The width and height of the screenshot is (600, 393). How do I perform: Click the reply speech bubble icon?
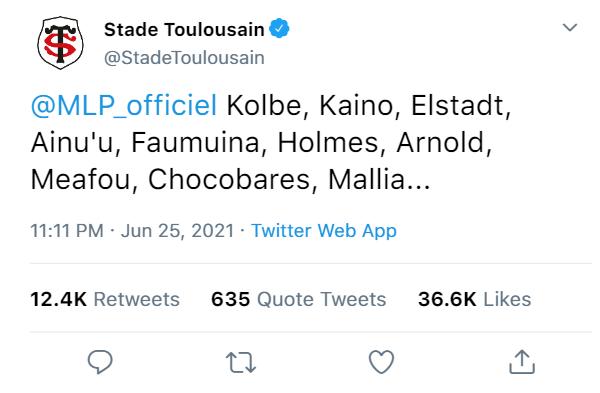tap(100, 362)
